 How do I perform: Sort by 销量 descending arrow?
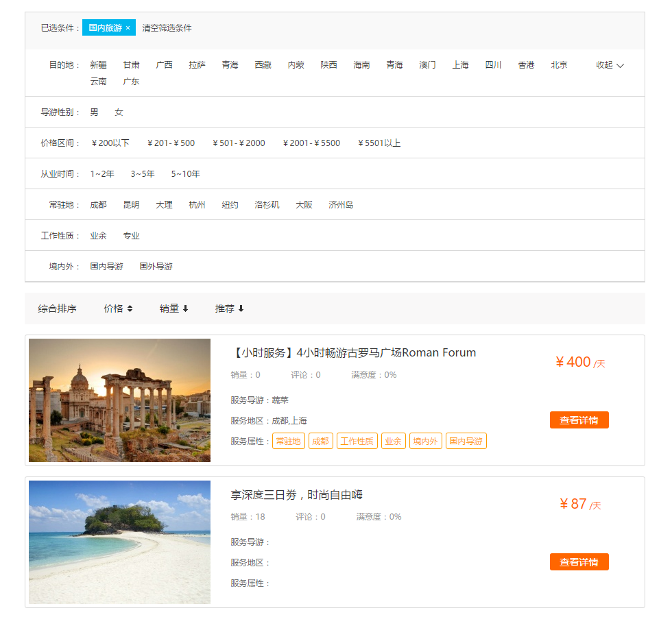tap(185, 308)
